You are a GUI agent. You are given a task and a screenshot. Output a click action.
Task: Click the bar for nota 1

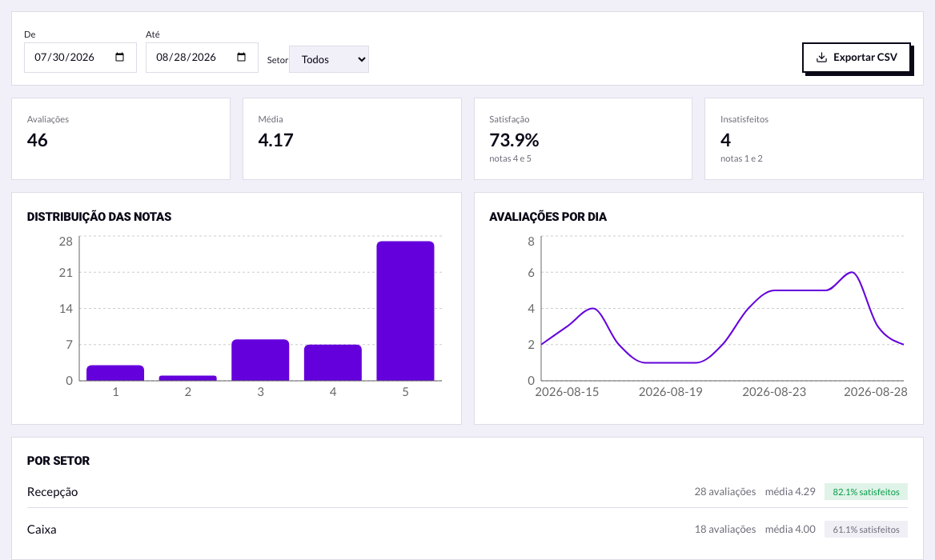click(116, 373)
